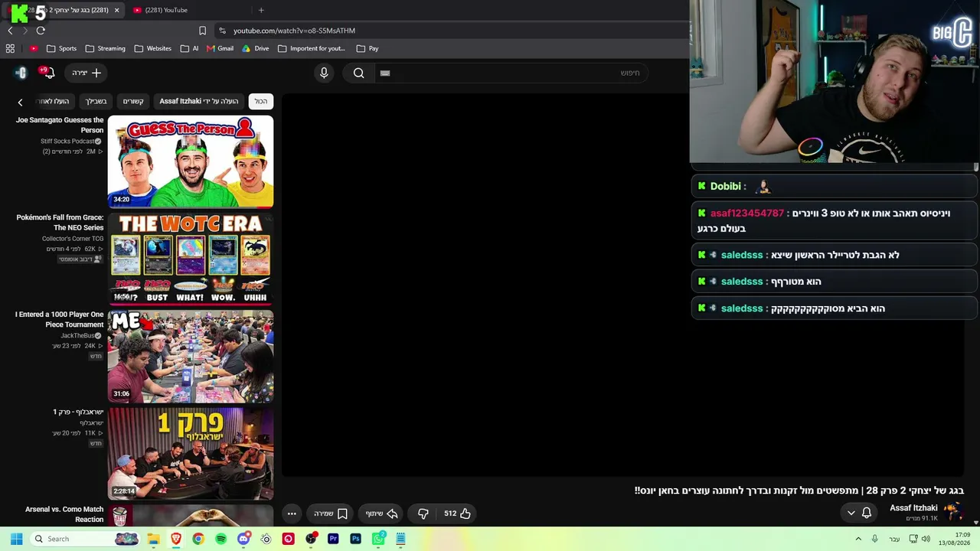Click the 'שמירה' save button
This screenshot has width=980, height=551.
coord(331,514)
